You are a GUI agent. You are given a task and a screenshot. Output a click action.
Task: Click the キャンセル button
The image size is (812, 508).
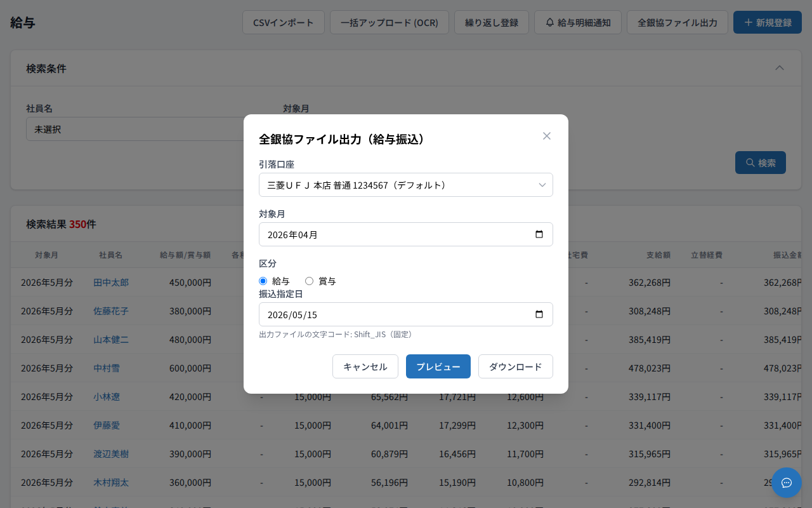coord(365,366)
